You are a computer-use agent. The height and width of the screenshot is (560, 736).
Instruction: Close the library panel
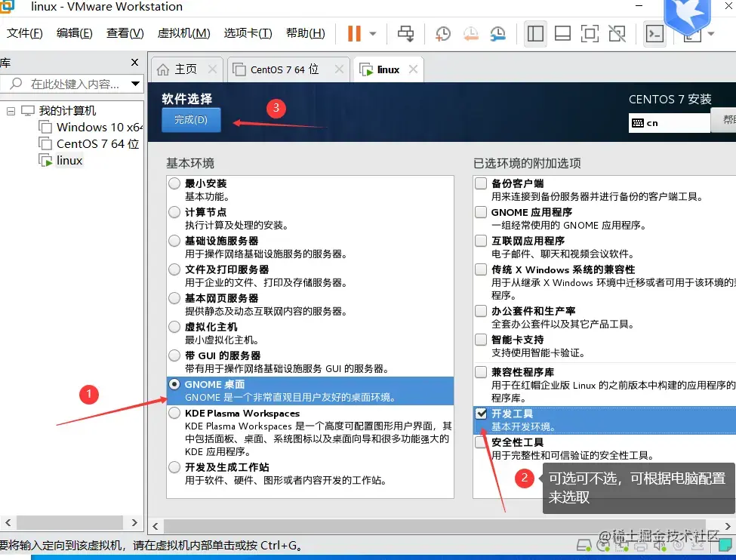pos(134,62)
